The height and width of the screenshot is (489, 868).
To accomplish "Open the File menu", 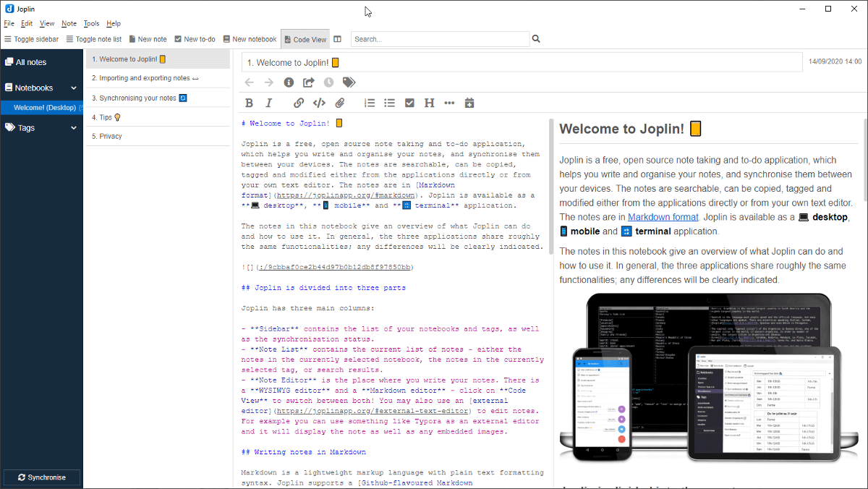I will [9, 24].
